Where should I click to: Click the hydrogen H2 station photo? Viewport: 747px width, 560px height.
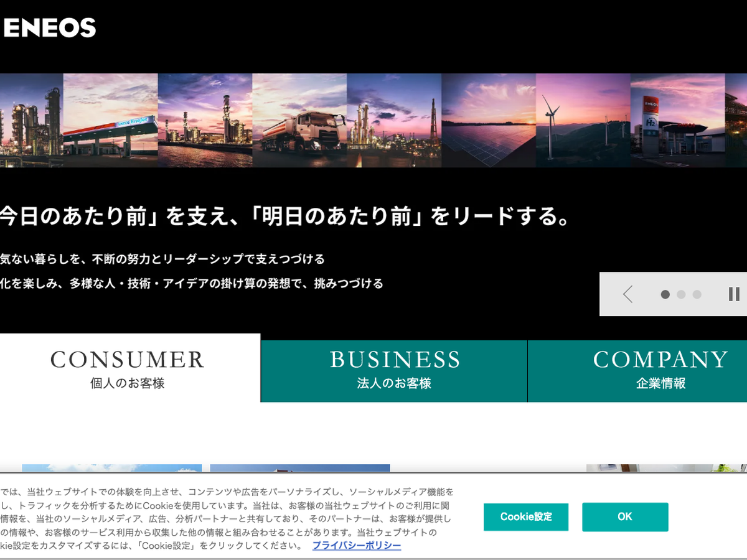(677, 121)
